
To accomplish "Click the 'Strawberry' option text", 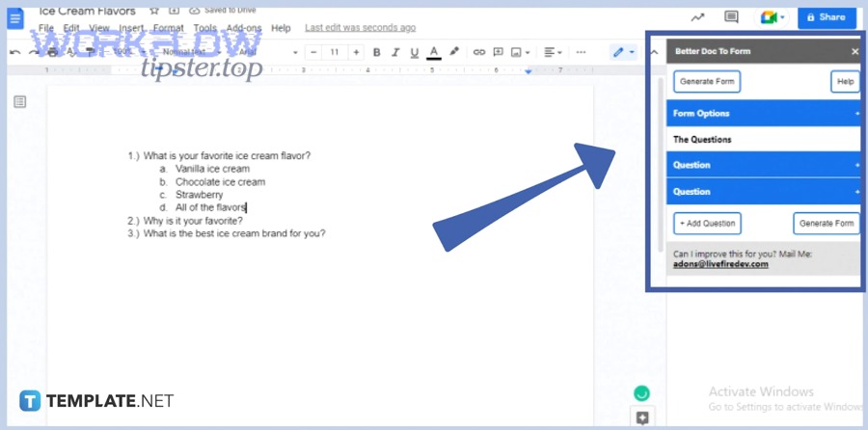I will click(x=200, y=195).
